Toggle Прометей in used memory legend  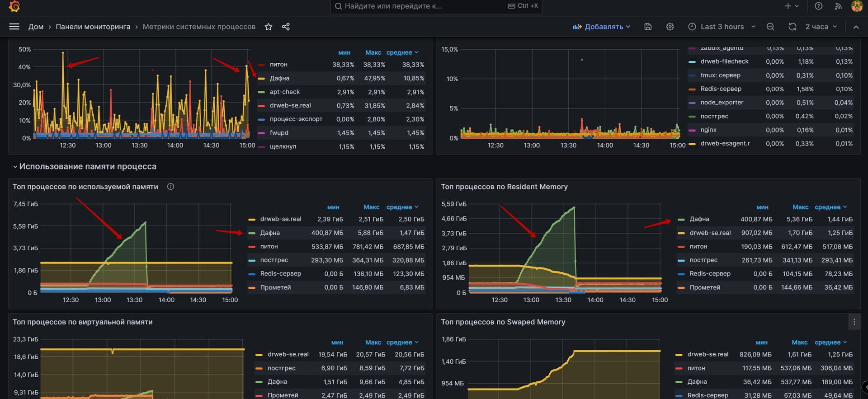[x=275, y=287]
